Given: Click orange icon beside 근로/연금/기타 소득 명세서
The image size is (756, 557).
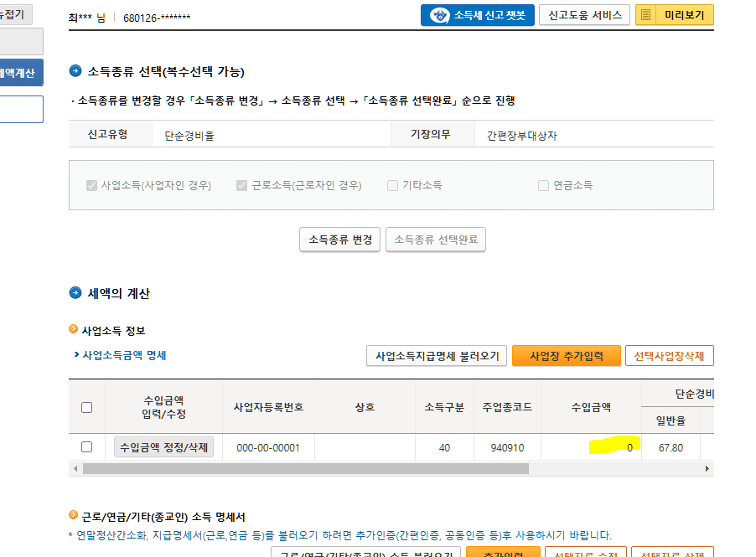Looking at the screenshot, I should [73, 517].
